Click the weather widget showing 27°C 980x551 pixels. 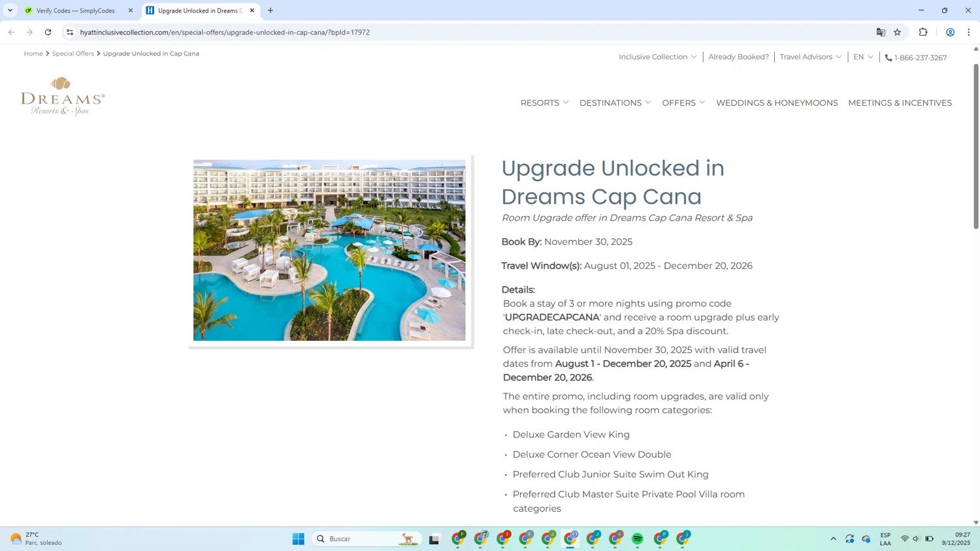pyautogui.click(x=37, y=539)
